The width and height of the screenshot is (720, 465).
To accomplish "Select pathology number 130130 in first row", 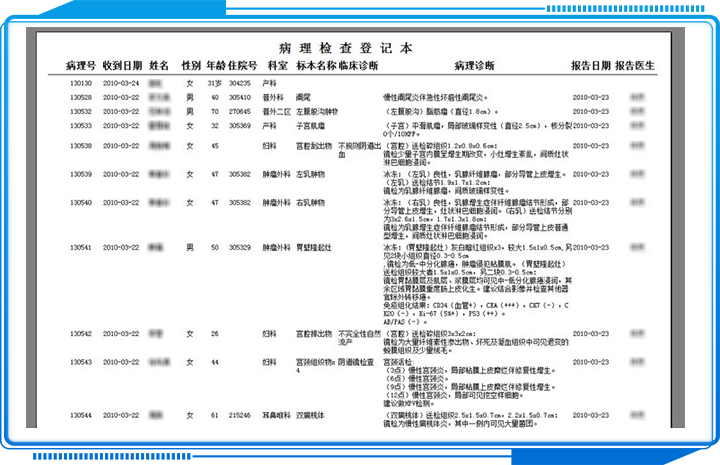I will pyautogui.click(x=81, y=83).
